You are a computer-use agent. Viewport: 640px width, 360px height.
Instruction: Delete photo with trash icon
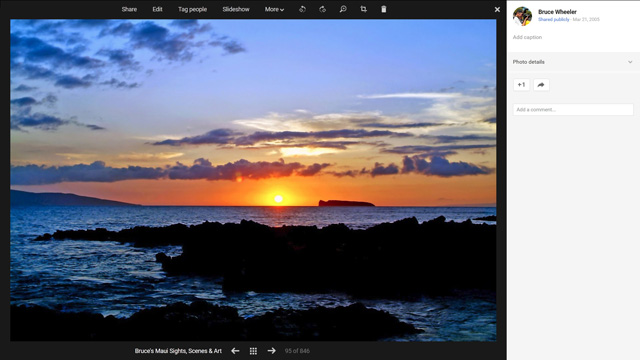click(384, 9)
